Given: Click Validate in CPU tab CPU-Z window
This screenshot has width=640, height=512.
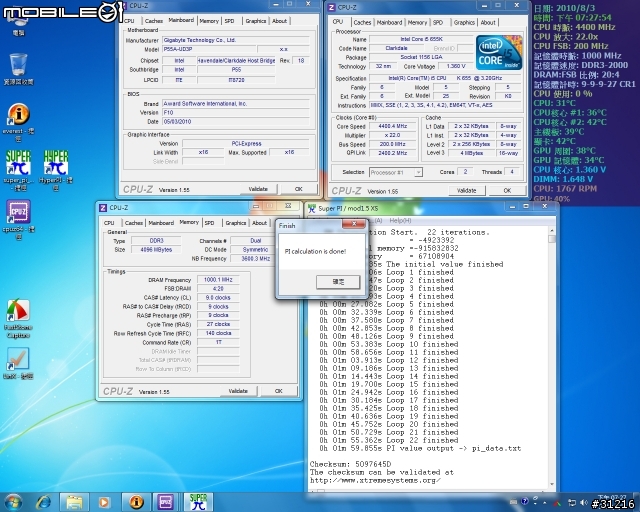Looking at the screenshot, I should (x=466, y=191).
